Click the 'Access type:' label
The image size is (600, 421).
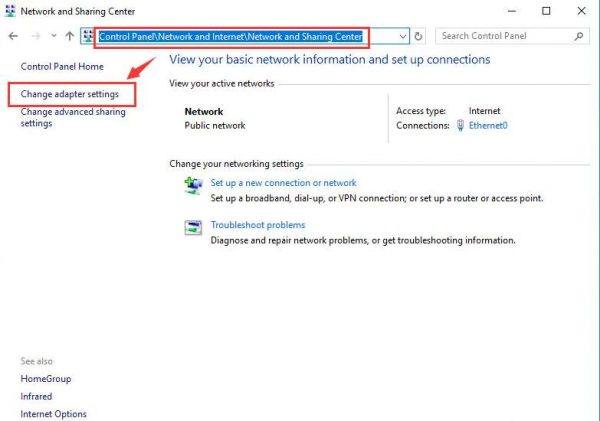tap(421, 111)
